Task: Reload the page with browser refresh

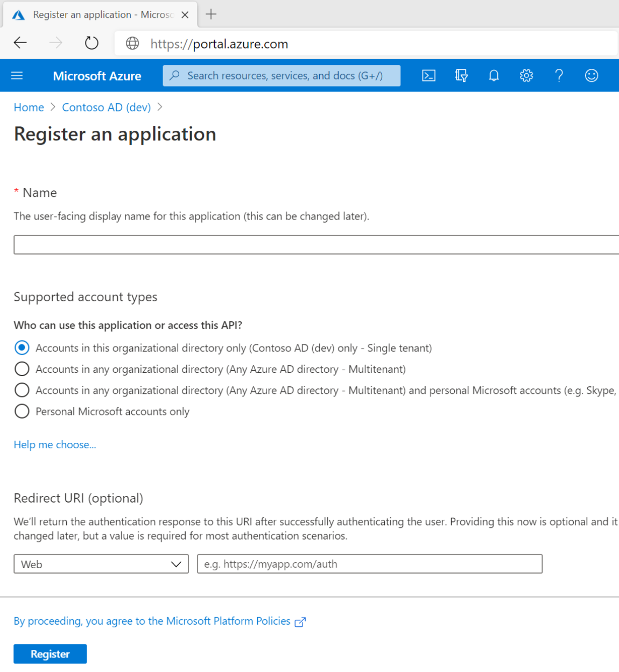Action: coord(92,43)
